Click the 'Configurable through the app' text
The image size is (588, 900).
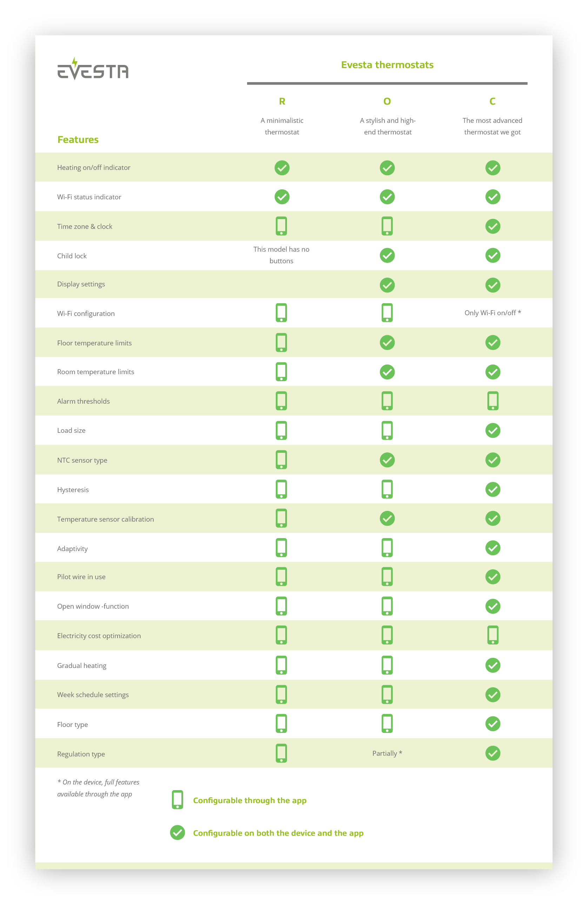coord(249,801)
